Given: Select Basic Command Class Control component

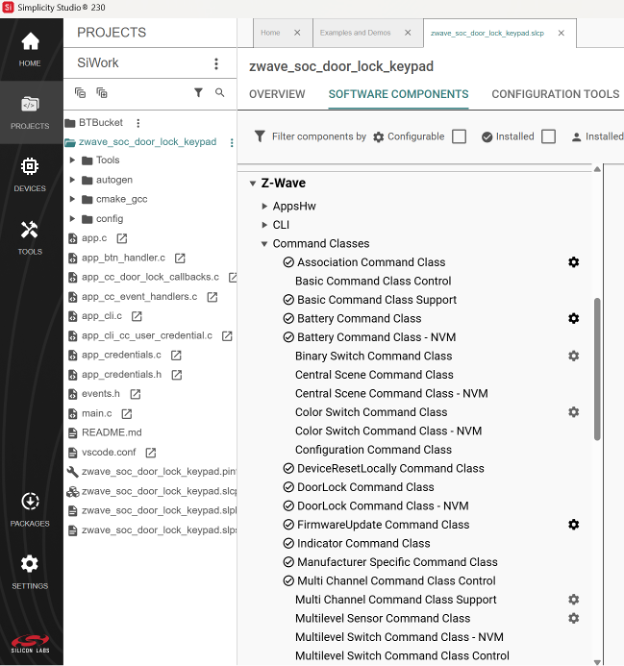Looking at the screenshot, I should point(373,281).
